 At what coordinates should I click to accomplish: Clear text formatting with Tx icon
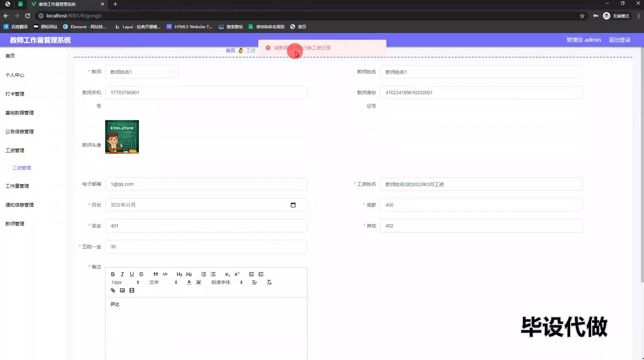(x=269, y=282)
